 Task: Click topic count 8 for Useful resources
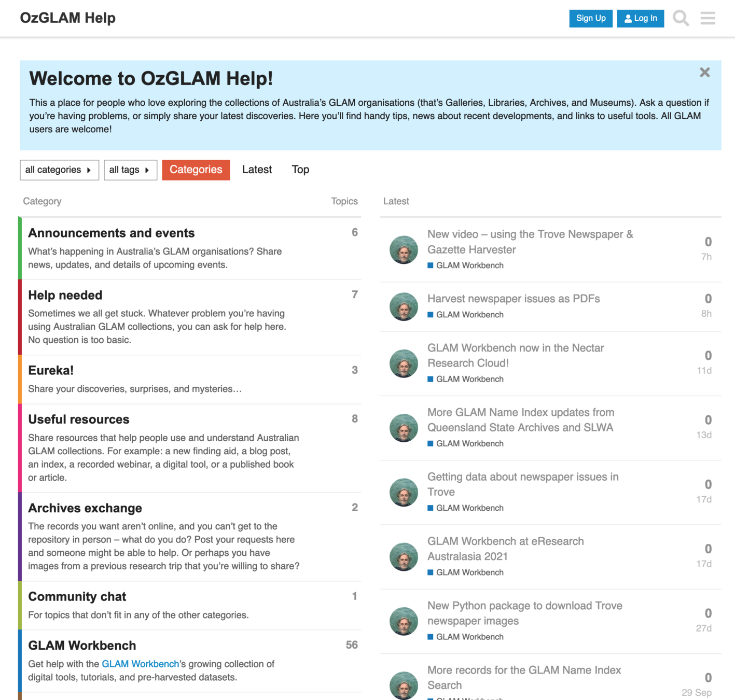[x=355, y=419]
